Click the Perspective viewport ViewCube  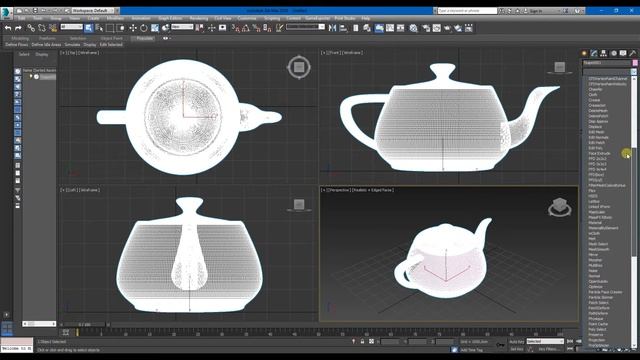click(x=560, y=207)
